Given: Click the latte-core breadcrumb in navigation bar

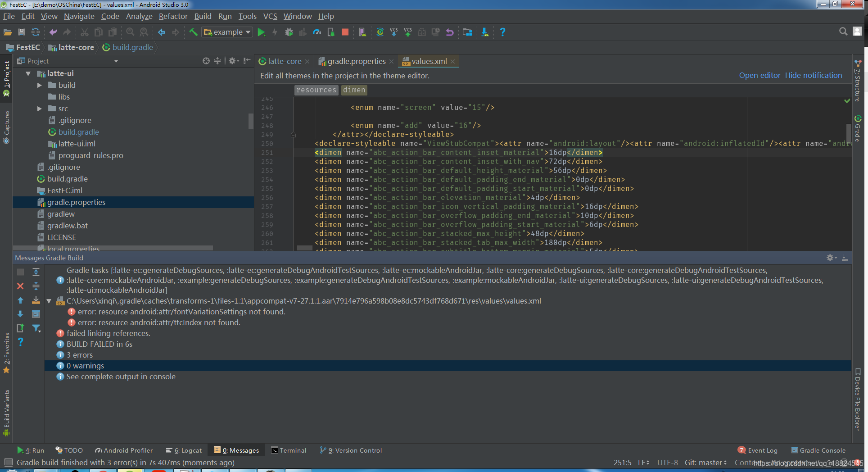Looking at the screenshot, I should (71, 47).
